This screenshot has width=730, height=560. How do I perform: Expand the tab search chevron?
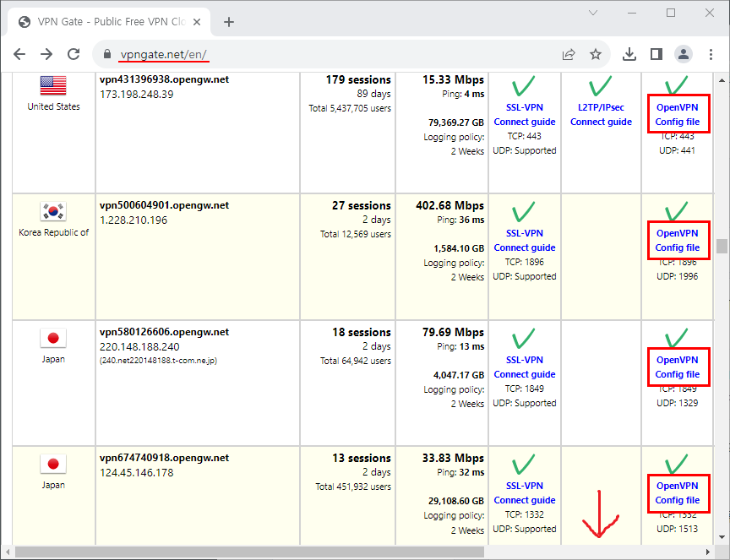point(593,13)
